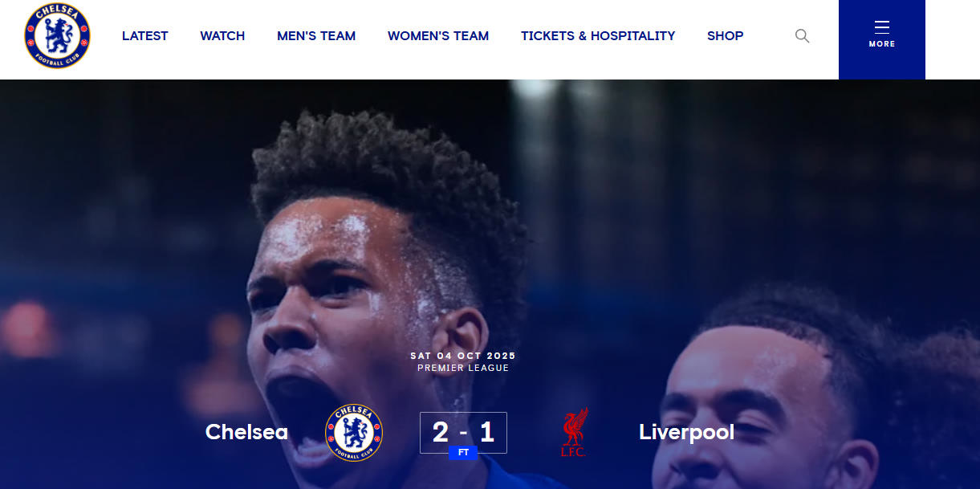
Task: Click the Chelsea crest beside the score
Action: click(x=354, y=432)
